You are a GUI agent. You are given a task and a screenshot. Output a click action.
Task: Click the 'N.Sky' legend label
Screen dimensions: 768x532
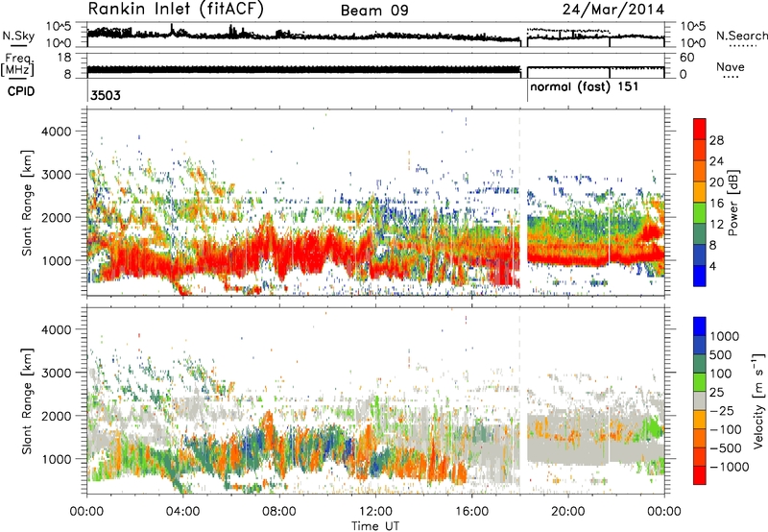point(18,36)
